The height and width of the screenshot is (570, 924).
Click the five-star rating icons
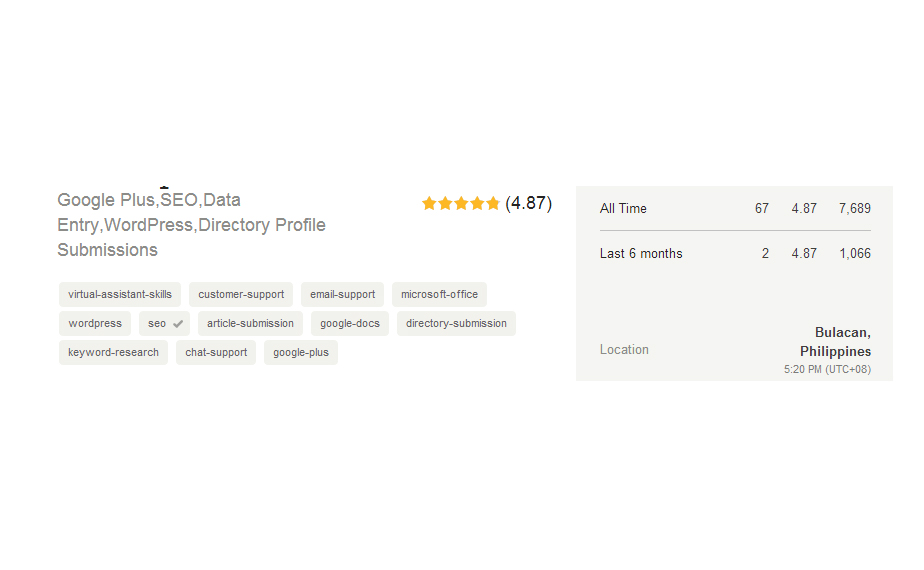tap(460, 203)
